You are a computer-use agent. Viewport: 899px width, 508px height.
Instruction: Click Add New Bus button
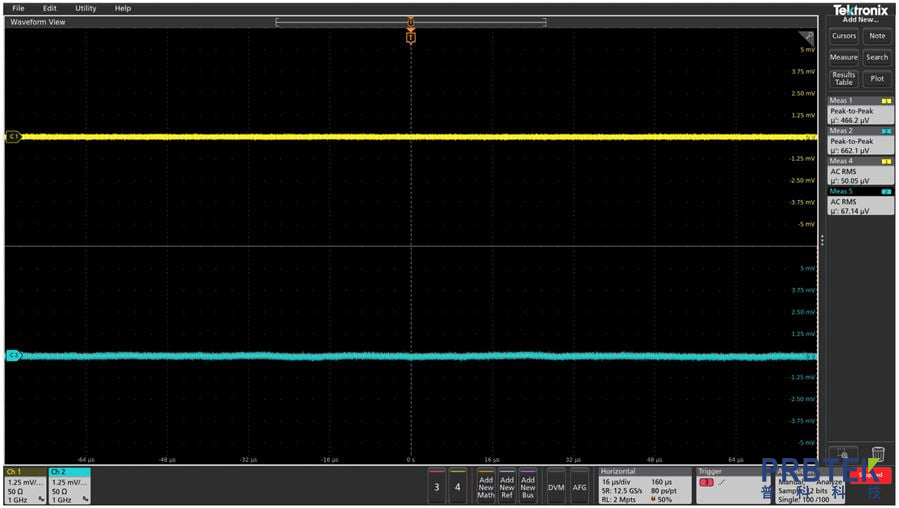click(528, 487)
